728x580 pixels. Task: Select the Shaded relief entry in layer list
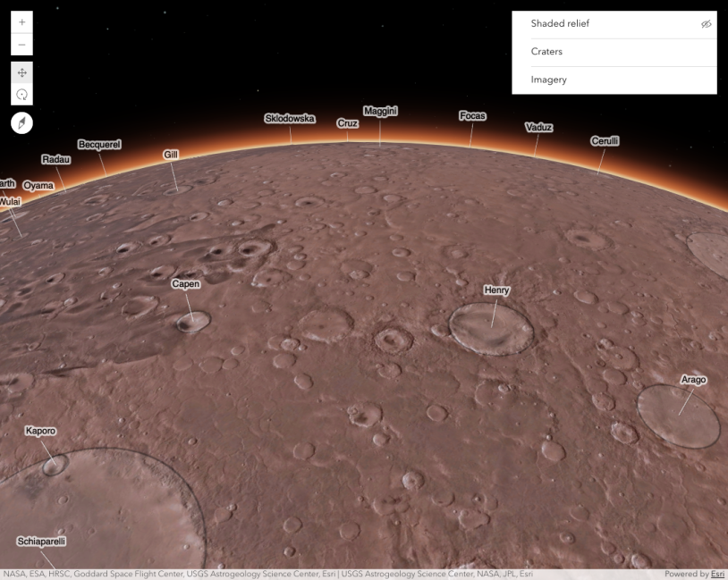pyautogui.click(x=560, y=23)
